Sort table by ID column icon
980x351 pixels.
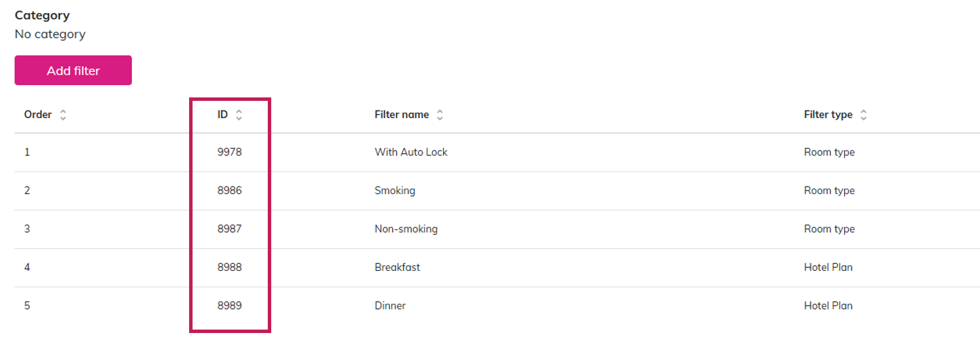[239, 115]
